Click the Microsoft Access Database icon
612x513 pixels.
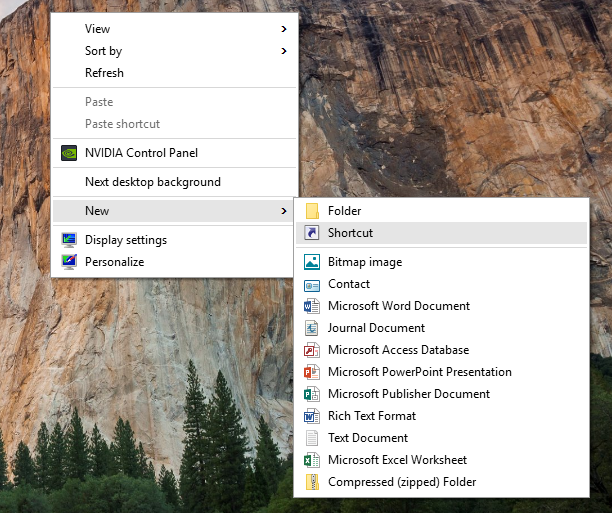[x=312, y=350]
